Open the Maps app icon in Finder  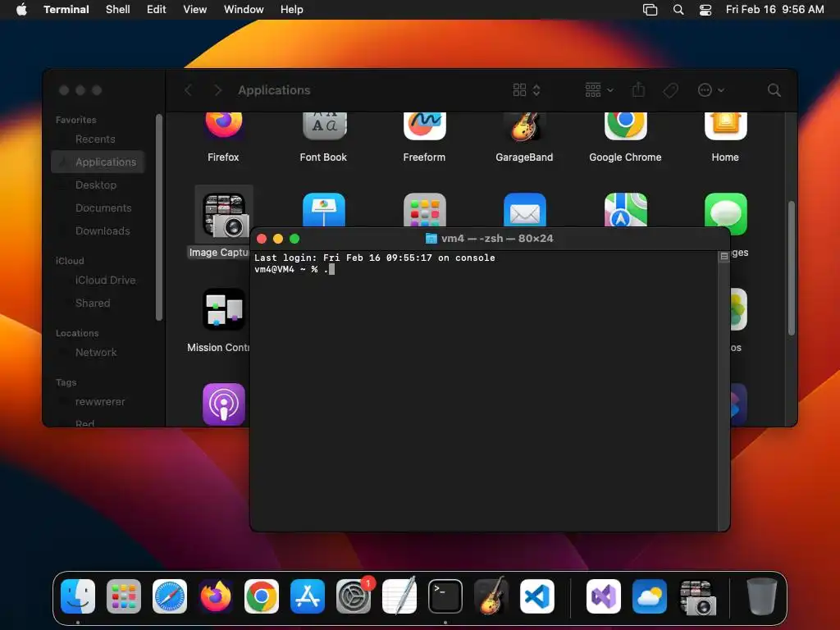(x=625, y=210)
